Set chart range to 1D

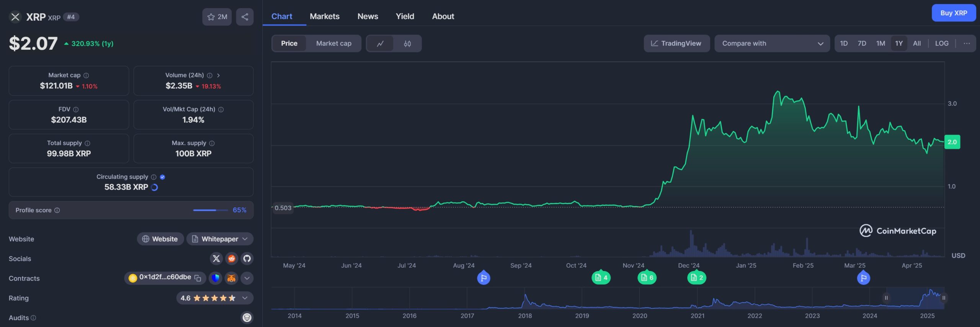(x=843, y=44)
